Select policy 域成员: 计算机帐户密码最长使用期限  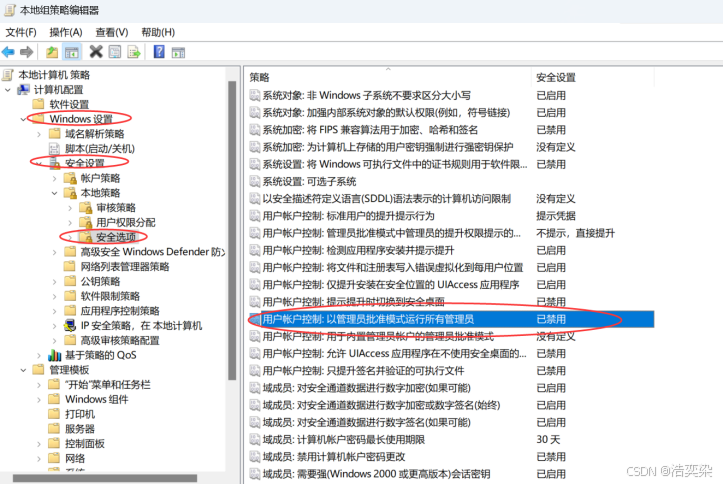pyautogui.click(x=344, y=440)
